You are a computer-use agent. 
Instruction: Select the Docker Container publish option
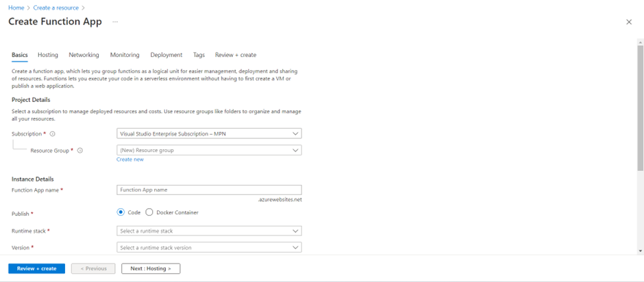[149, 212]
